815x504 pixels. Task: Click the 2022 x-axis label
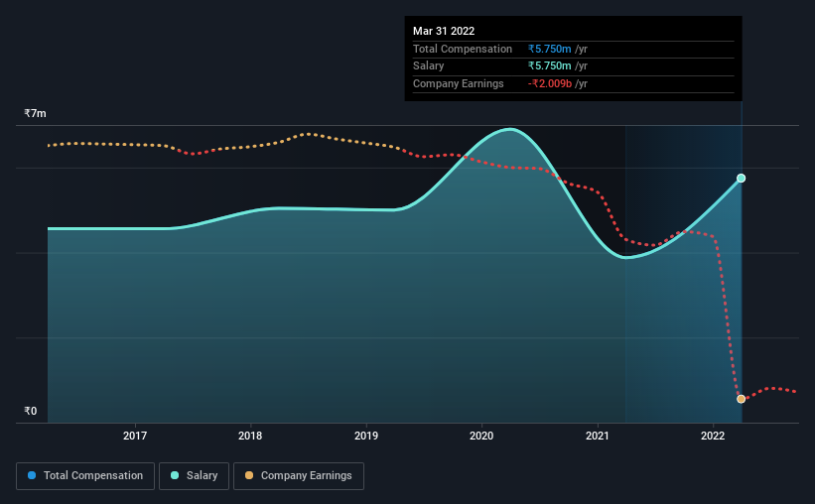(x=713, y=436)
